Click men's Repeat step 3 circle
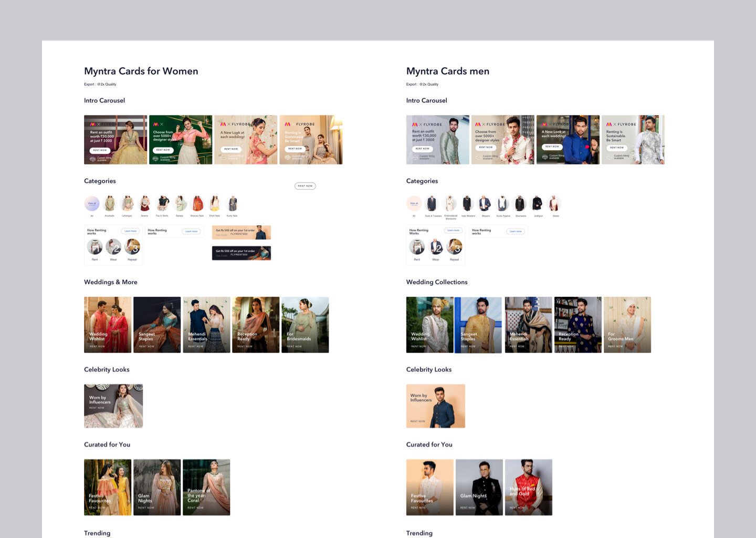The height and width of the screenshot is (538, 756). pos(455,246)
